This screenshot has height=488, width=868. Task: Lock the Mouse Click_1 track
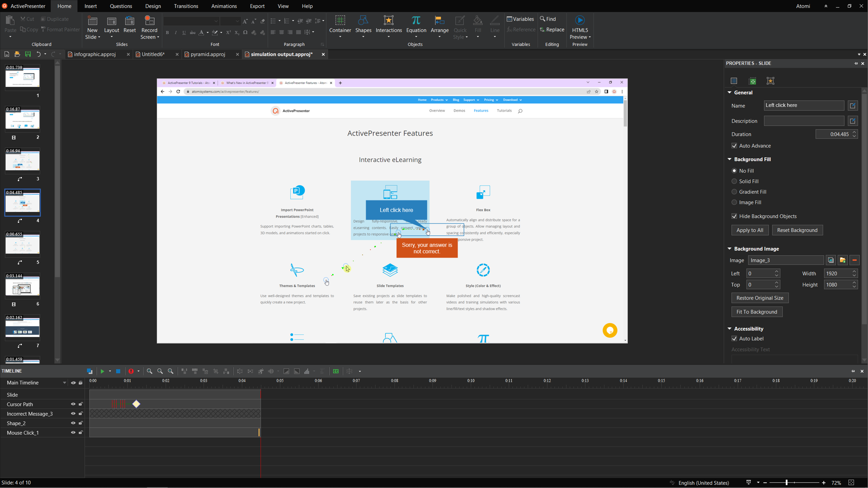81,432
